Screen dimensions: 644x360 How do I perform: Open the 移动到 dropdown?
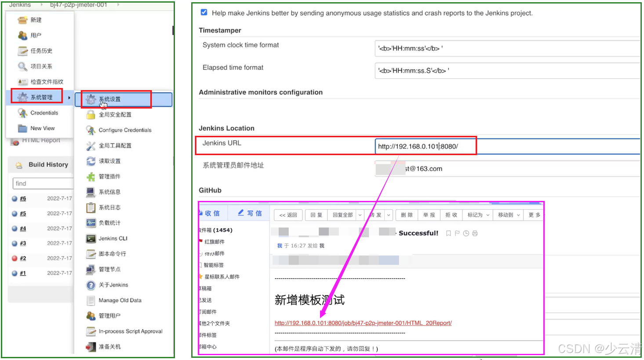coord(509,215)
